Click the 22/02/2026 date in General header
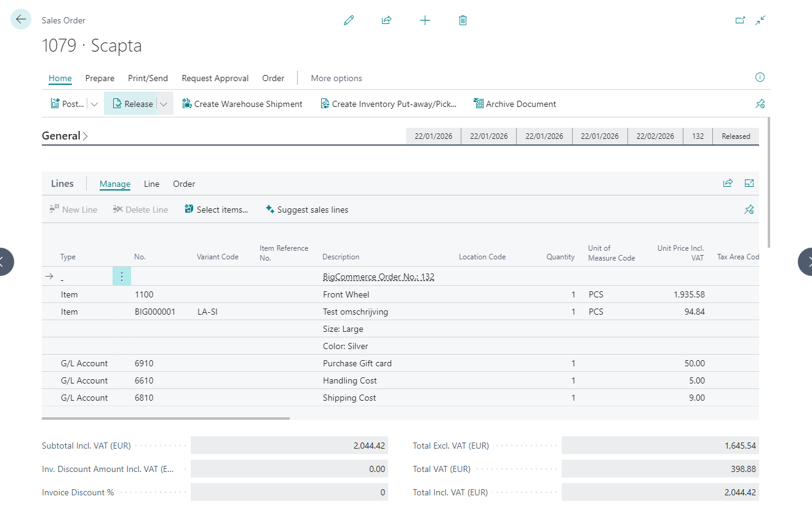This screenshot has width=812, height=523. [655, 136]
